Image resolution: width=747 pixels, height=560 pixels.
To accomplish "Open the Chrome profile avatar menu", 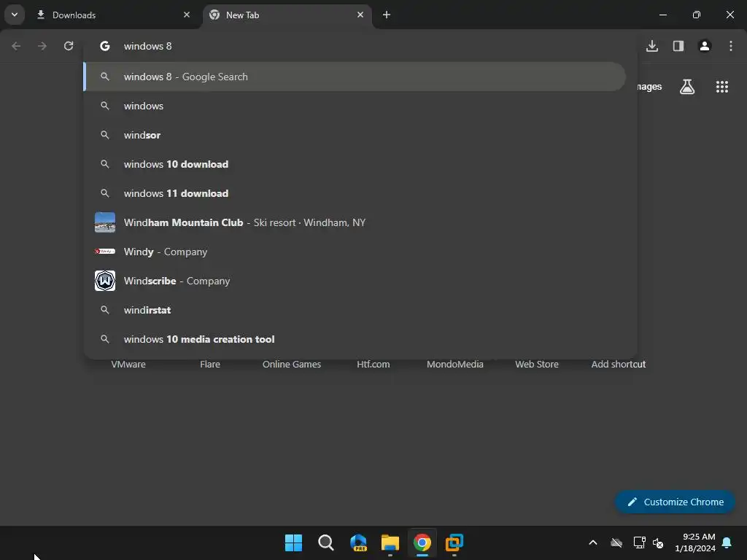I will 705,46.
